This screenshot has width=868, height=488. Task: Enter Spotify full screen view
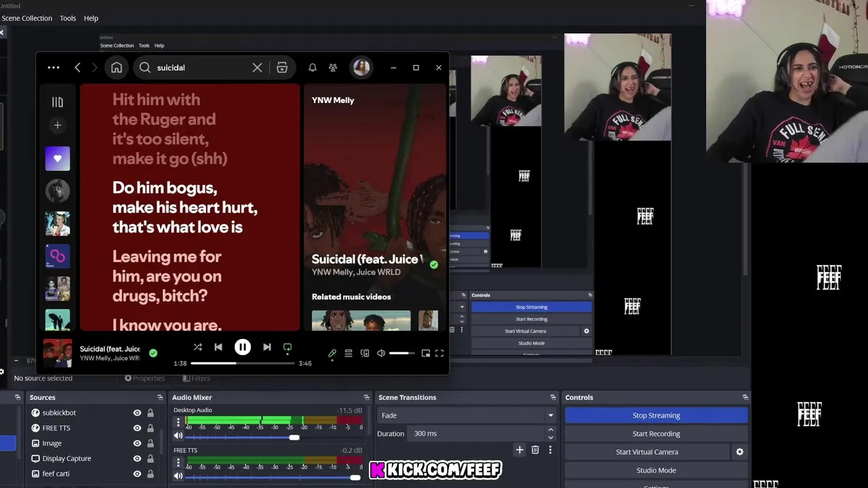point(439,353)
